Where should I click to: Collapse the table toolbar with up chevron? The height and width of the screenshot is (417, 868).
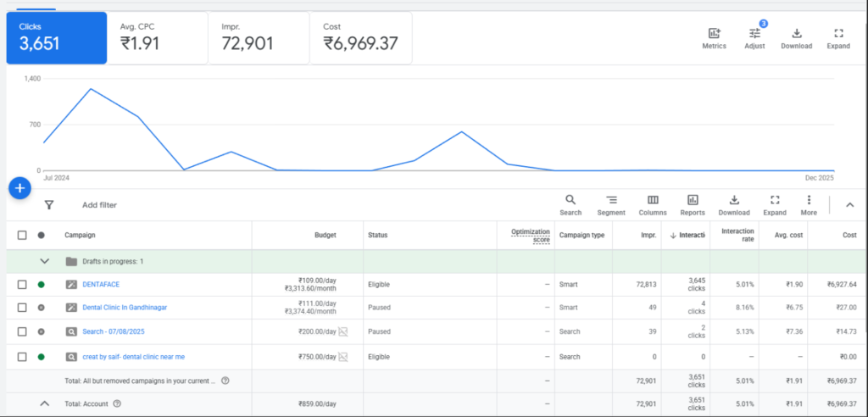pyautogui.click(x=850, y=204)
